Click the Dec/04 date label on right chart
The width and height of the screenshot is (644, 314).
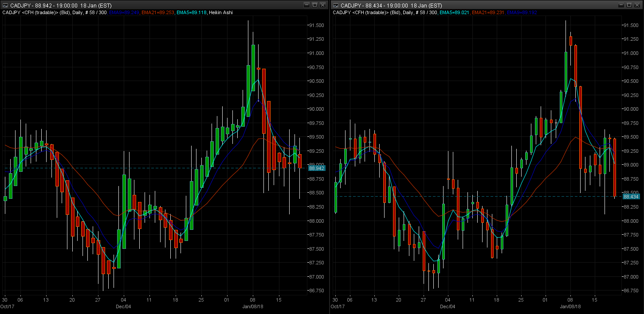pyautogui.click(x=448, y=306)
